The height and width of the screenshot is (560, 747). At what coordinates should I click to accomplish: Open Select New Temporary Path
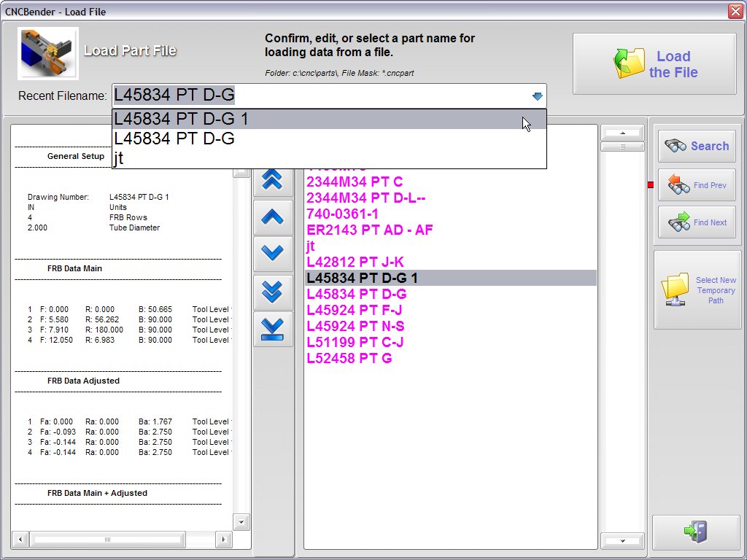coord(697,290)
